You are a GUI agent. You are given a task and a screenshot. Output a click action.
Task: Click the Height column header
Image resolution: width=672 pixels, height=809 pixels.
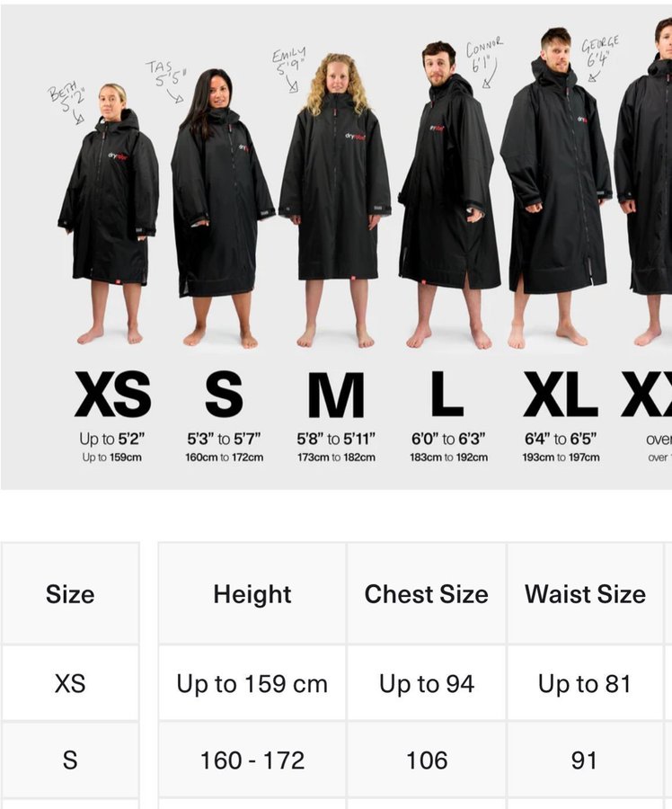pyautogui.click(x=252, y=593)
